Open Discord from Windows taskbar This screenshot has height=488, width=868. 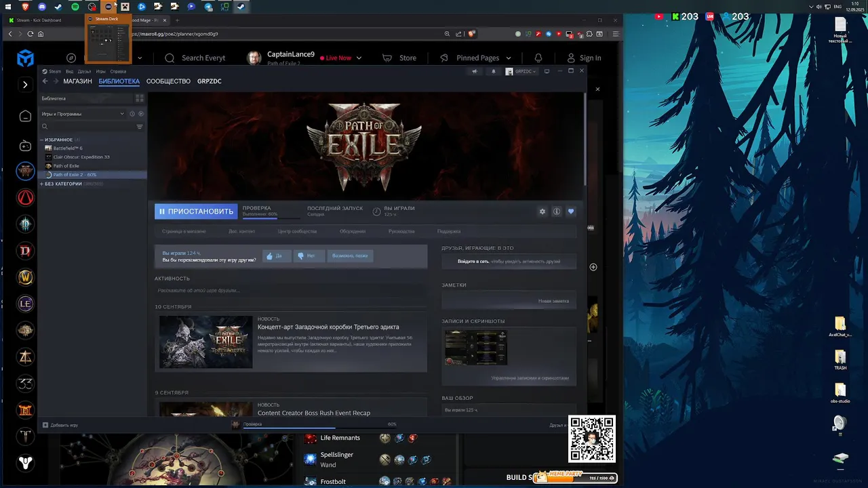click(42, 7)
